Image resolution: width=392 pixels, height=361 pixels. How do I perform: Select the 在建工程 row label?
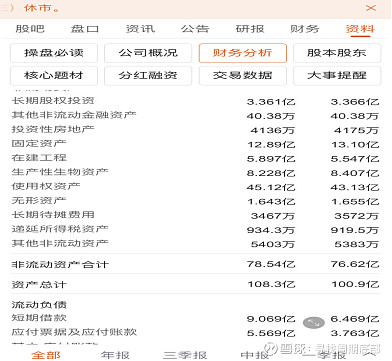[39, 158]
